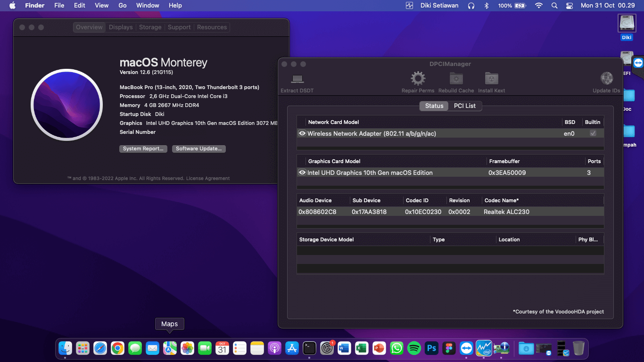Open System Preferences from the Dock
Image resolution: width=644 pixels, height=362 pixels.
327,348
